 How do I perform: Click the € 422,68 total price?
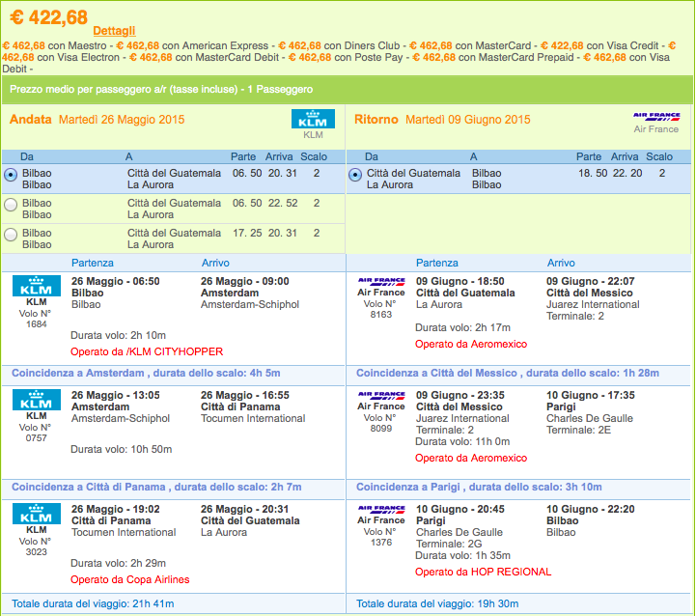49,17
